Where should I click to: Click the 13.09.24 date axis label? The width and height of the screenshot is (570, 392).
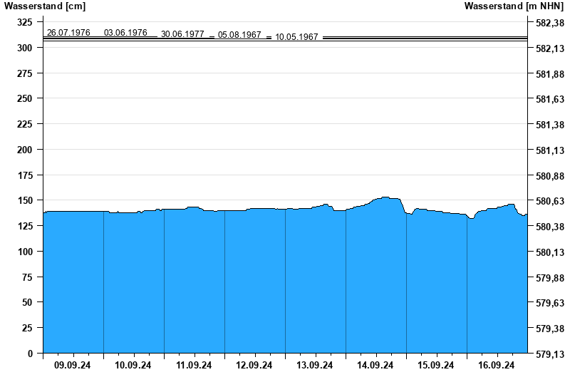tap(315, 366)
